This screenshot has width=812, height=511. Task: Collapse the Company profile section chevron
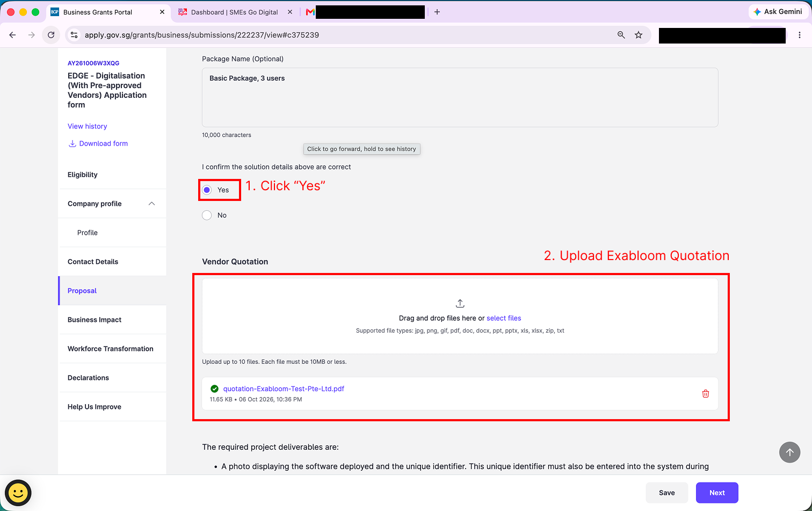point(151,204)
